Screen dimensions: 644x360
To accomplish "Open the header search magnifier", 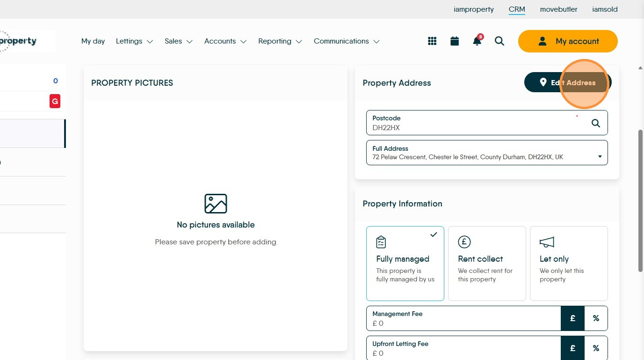I will pyautogui.click(x=499, y=41).
